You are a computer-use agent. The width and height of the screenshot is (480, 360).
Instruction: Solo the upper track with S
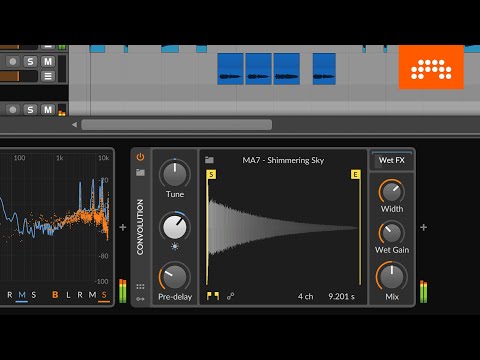(x=30, y=62)
